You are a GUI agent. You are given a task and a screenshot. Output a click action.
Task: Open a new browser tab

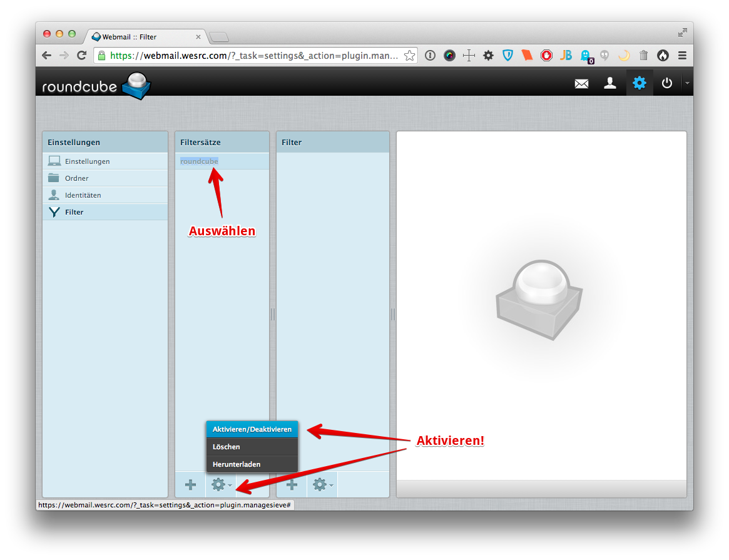coord(219,37)
